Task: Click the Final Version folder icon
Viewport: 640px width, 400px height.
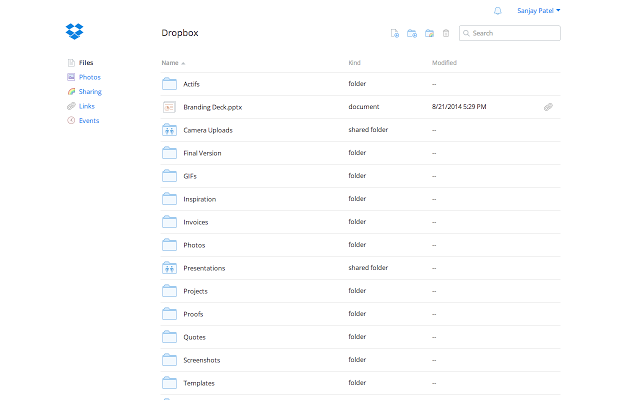Action: [169, 153]
